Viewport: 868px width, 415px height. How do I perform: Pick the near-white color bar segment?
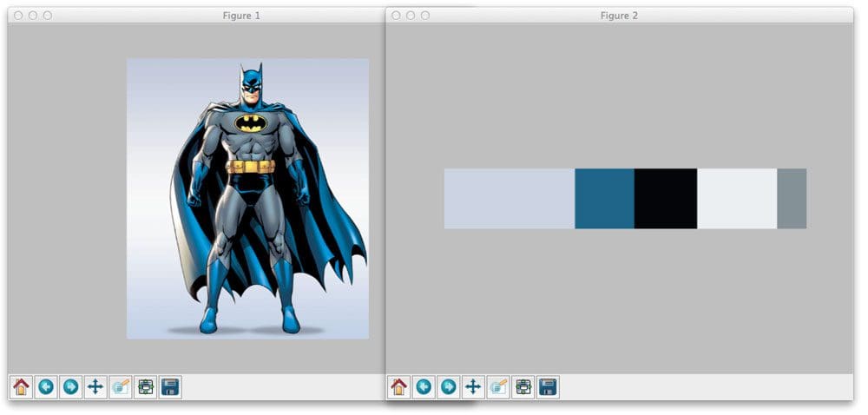tap(736, 199)
